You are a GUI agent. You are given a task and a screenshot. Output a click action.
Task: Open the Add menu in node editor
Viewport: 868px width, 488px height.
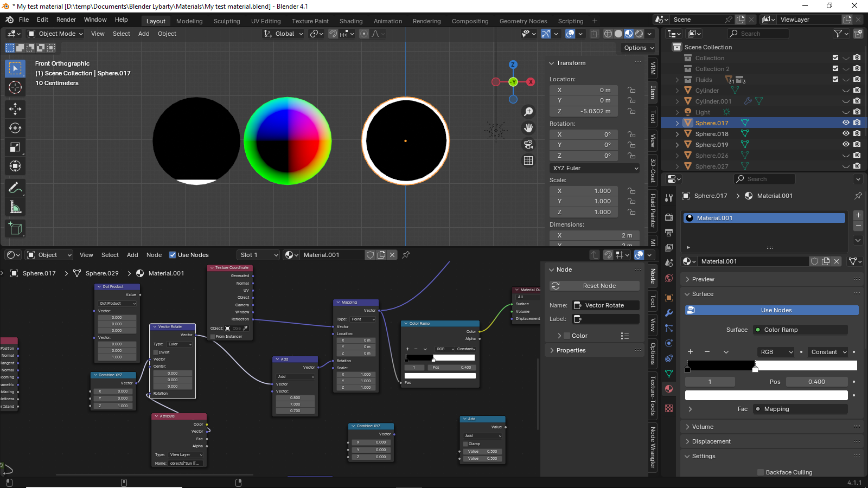click(x=132, y=255)
